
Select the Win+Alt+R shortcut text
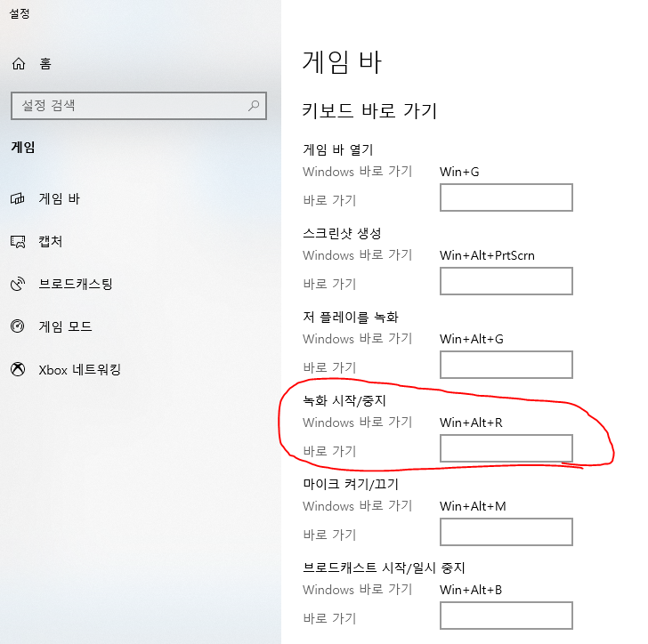tap(471, 423)
